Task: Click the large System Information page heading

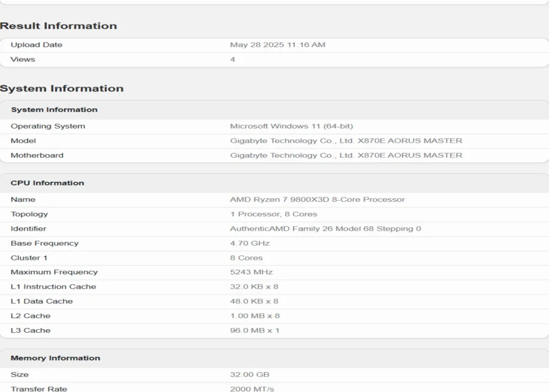Action: (x=62, y=89)
